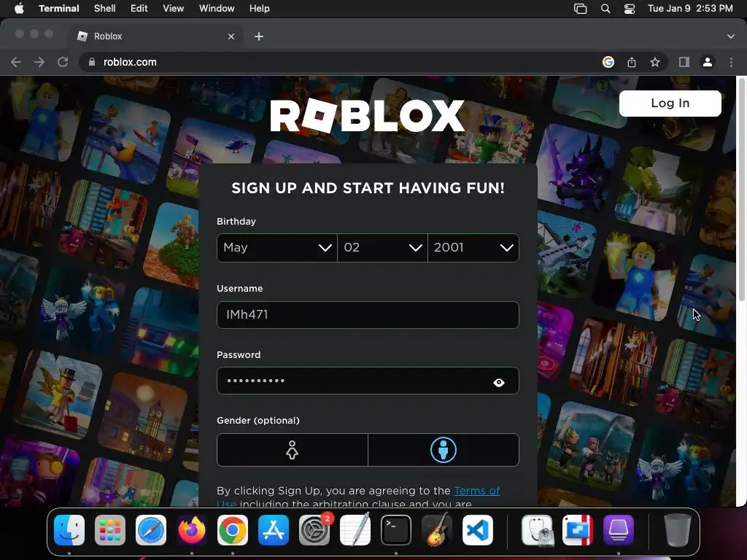
Task: Open Disk Utility from the dock
Action: 537,530
